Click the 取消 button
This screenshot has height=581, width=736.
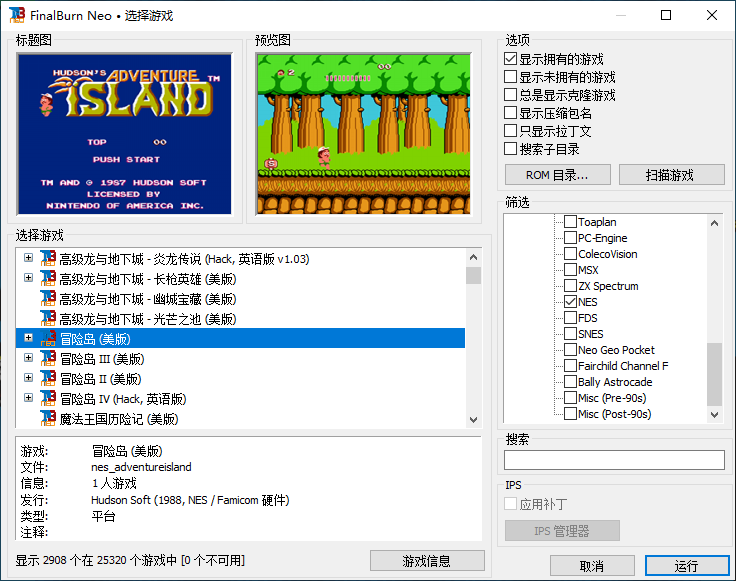click(x=592, y=566)
